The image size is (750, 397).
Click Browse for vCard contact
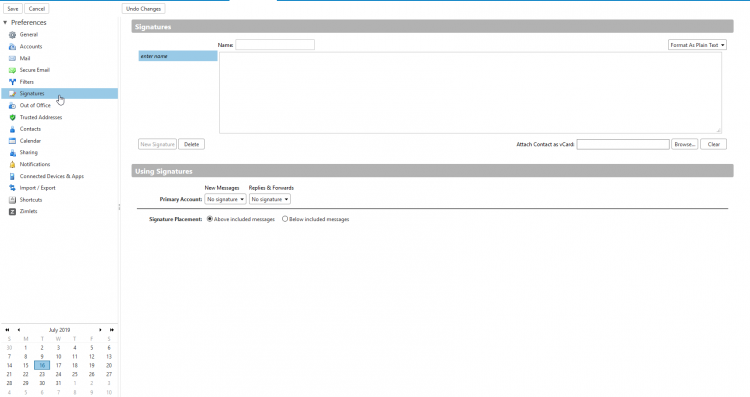point(684,144)
